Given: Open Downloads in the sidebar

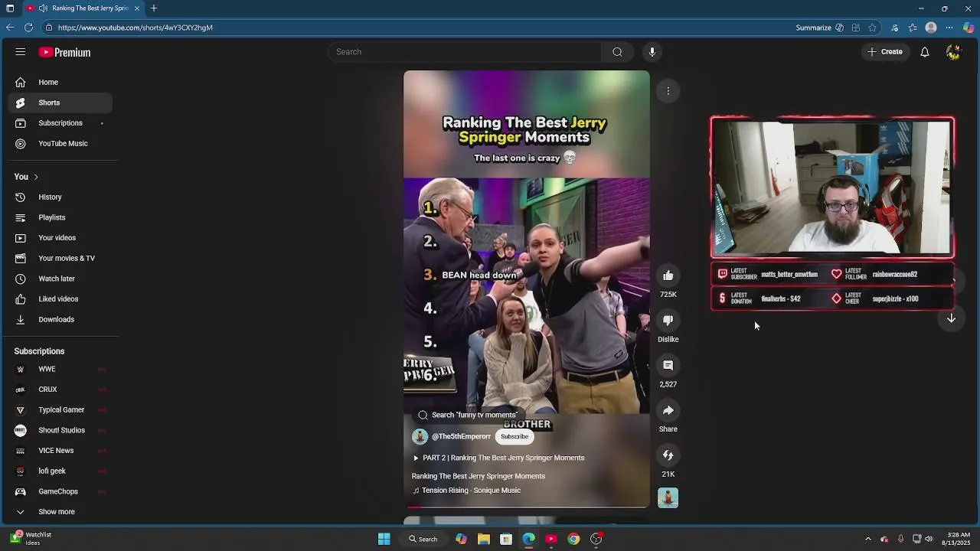Looking at the screenshot, I should [x=60, y=320].
